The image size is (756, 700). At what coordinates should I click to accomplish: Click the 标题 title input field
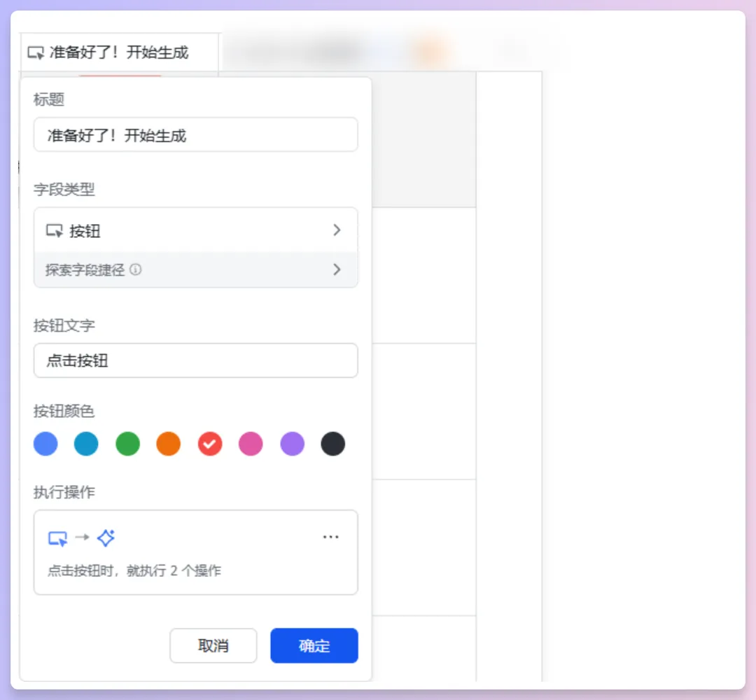click(x=196, y=134)
